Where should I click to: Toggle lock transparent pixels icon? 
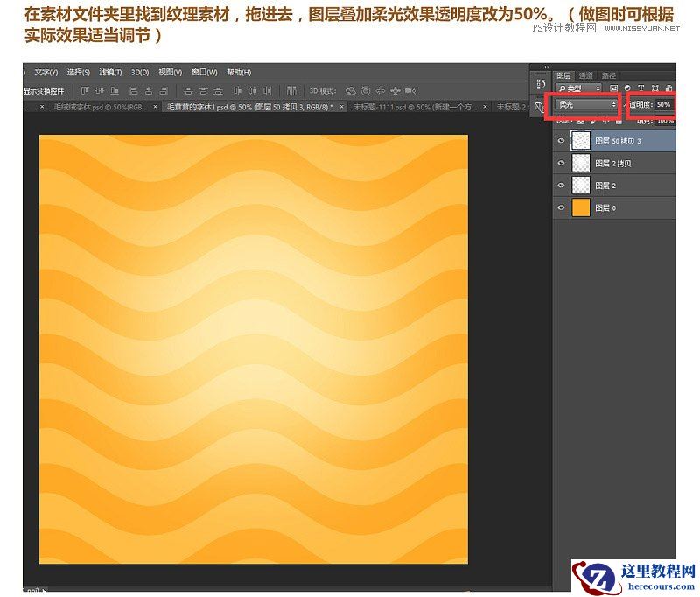(581, 122)
